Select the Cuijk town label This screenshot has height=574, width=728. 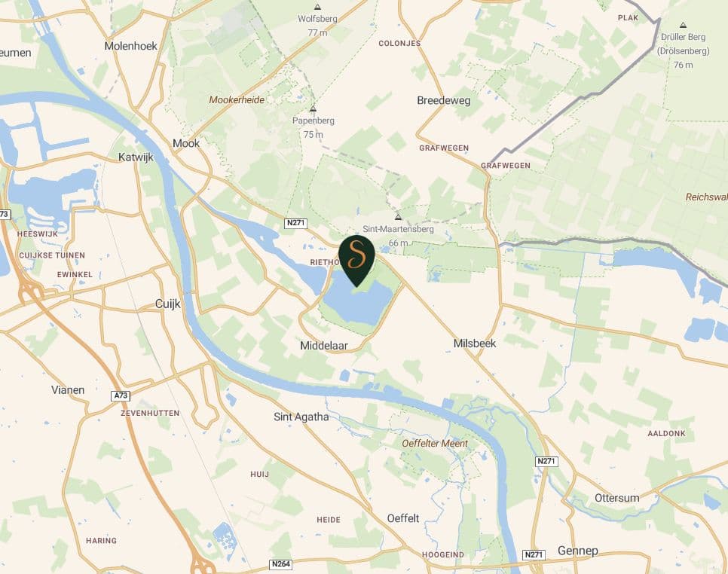[167, 304]
